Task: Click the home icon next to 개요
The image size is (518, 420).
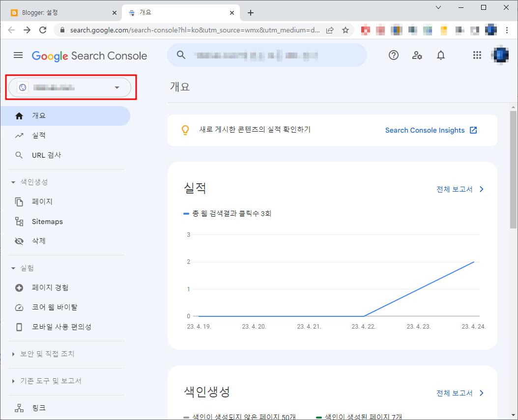Action: coord(19,116)
